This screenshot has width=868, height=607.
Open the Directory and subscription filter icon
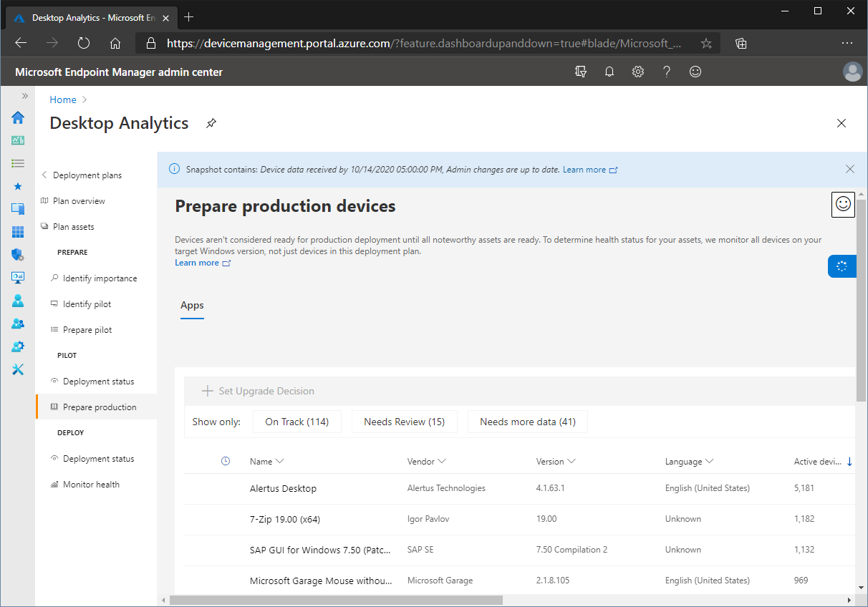coord(581,72)
